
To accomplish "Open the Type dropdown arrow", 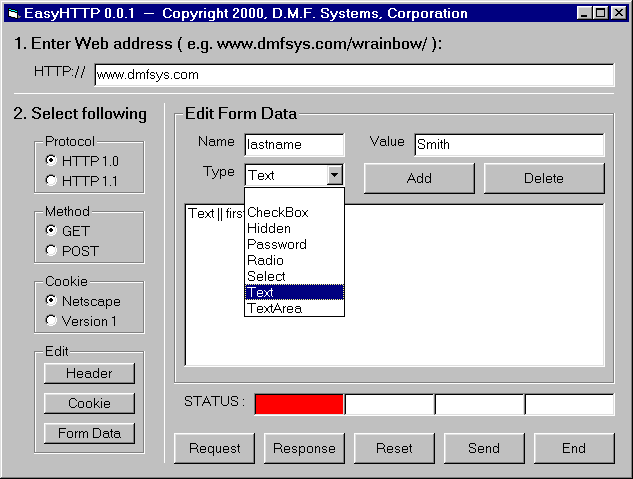I will (x=335, y=175).
